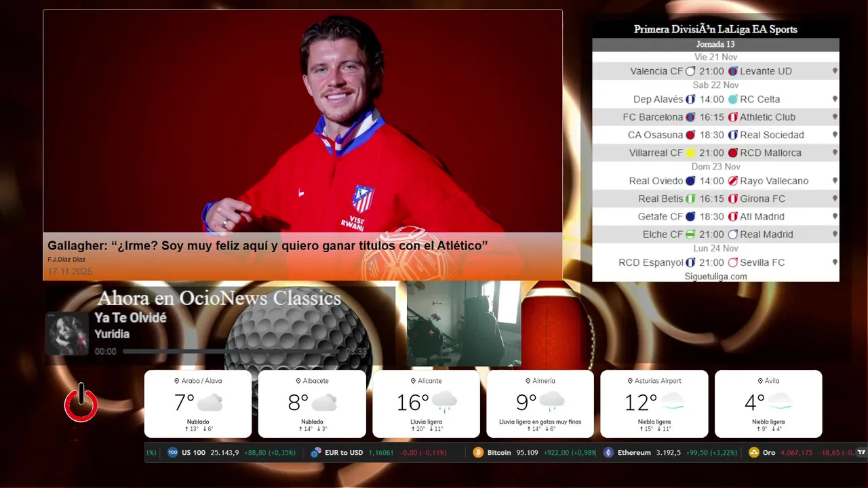The width and height of the screenshot is (868, 488).
Task: Open the Araba / Álava weather card
Action: pos(198,404)
